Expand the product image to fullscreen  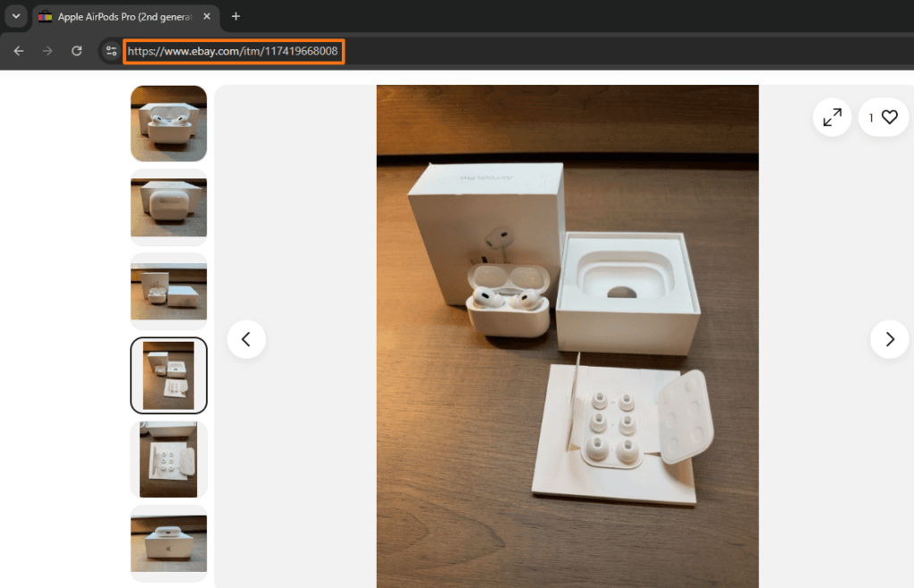(832, 117)
